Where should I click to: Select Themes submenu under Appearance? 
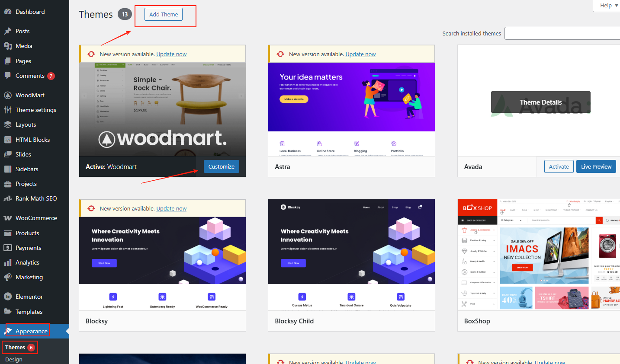point(15,347)
